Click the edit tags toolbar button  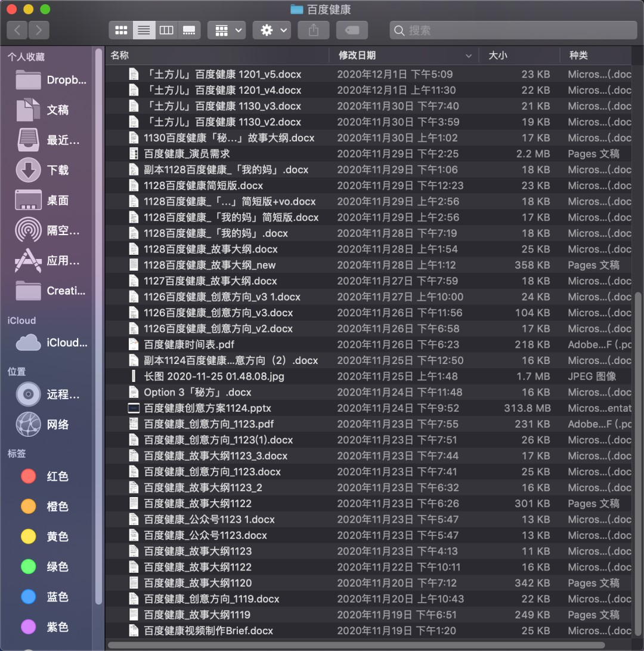(352, 30)
